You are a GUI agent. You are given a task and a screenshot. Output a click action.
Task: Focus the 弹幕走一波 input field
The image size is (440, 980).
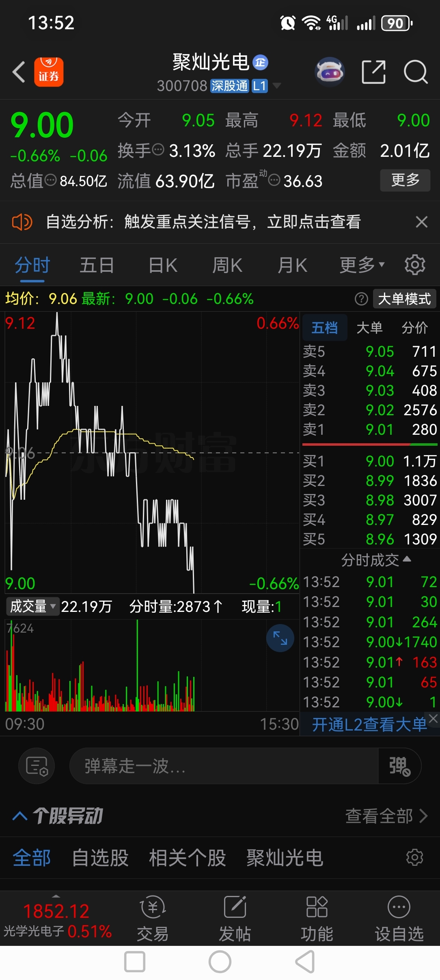(x=224, y=766)
